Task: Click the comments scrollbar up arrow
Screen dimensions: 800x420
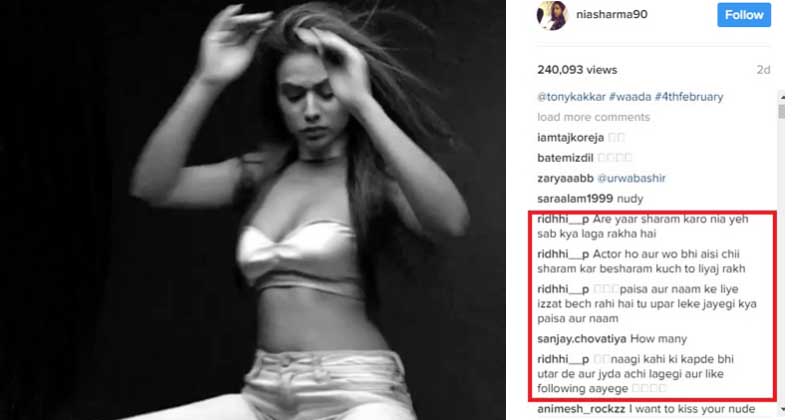Action: [782, 96]
